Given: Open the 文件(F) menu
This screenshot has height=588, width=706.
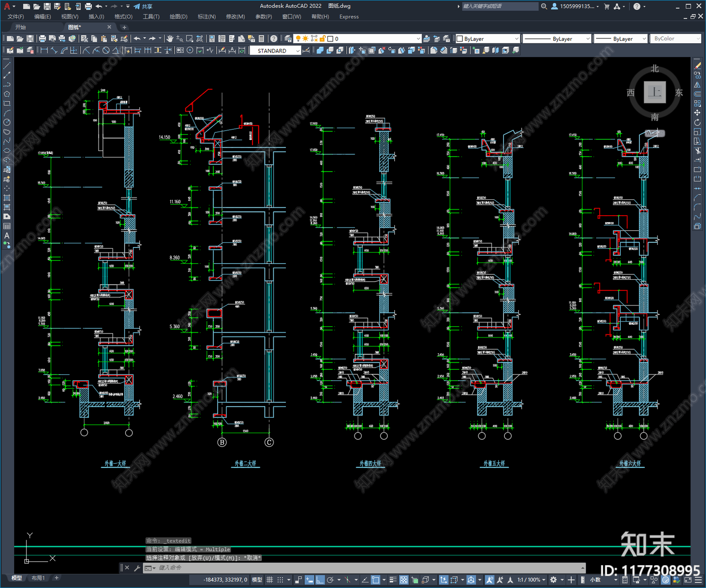Looking at the screenshot, I should [16, 17].
